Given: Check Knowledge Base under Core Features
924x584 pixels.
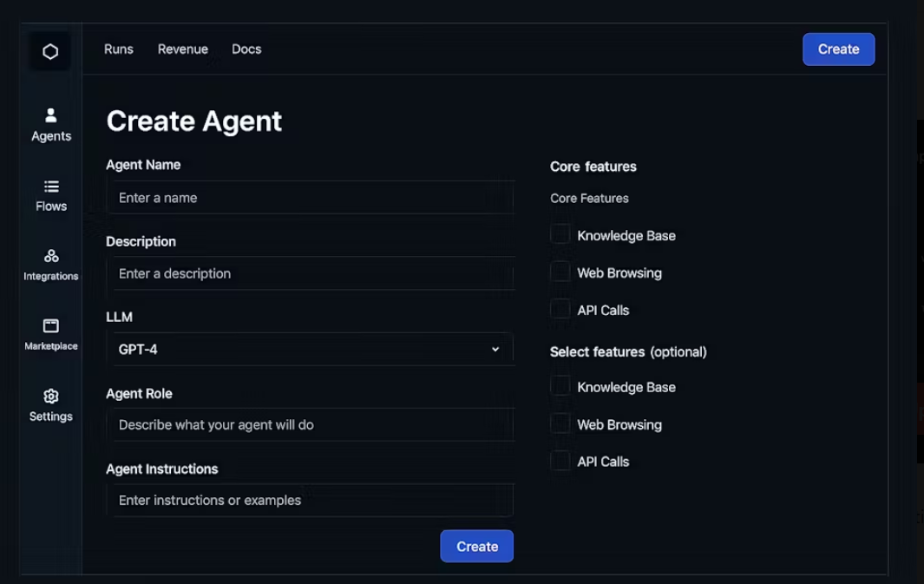Looking at the screenshot, I should (560, 234).
